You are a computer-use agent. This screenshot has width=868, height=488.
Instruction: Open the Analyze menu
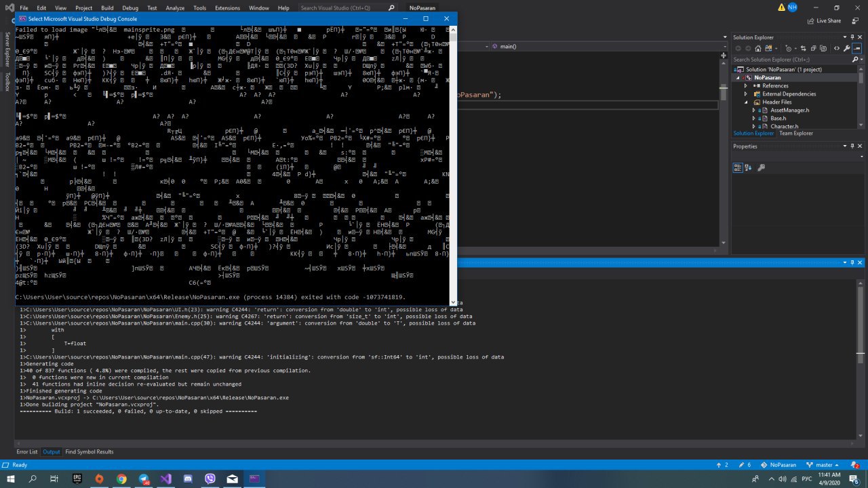point(175,8)
